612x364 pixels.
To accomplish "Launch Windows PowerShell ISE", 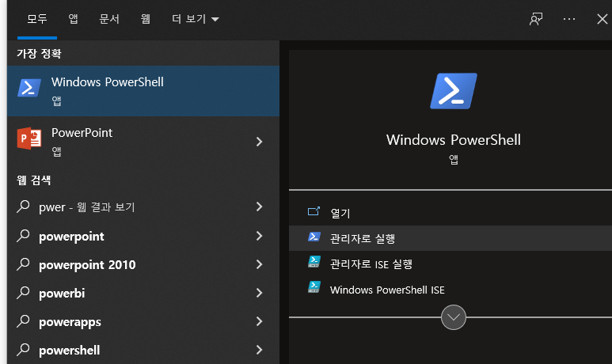I will 450,290.
